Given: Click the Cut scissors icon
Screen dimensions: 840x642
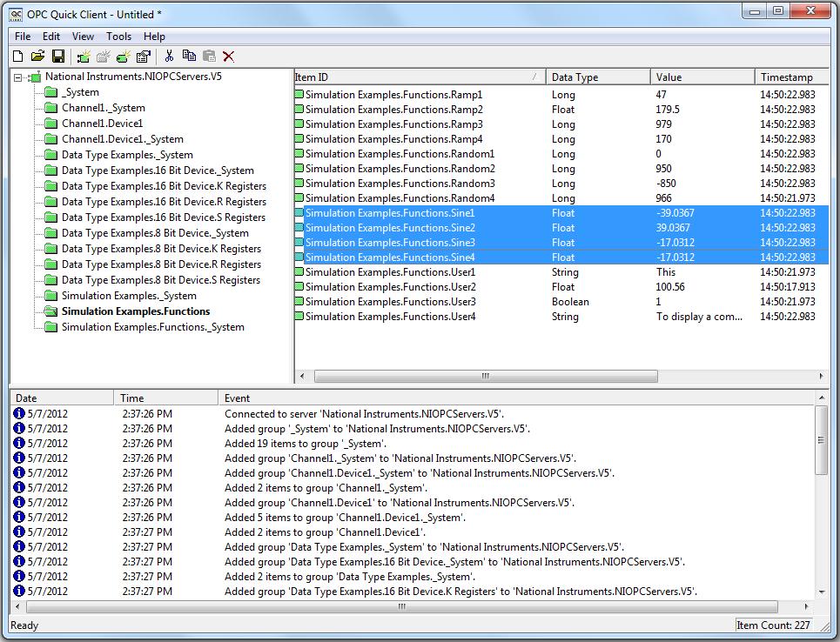Looking at the screenshot, I should tap(169, 57).
